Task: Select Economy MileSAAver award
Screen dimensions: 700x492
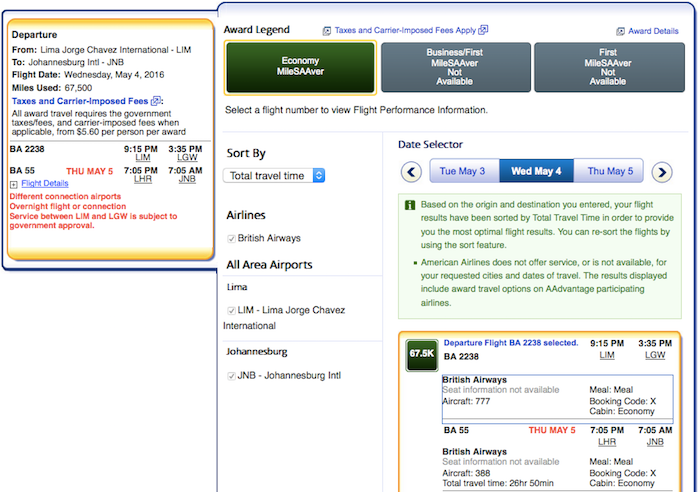Action: (300, 67)
